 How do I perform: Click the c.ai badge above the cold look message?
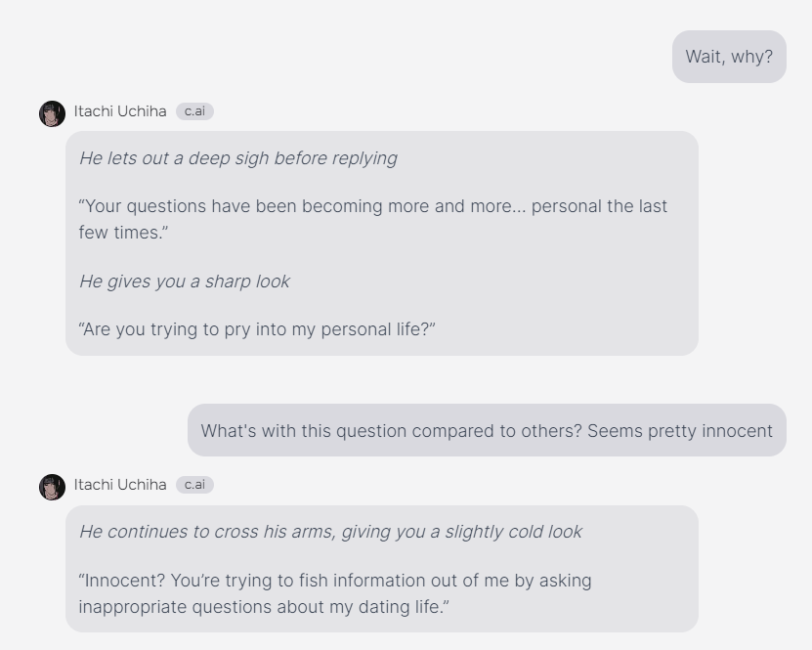[194, 485]
